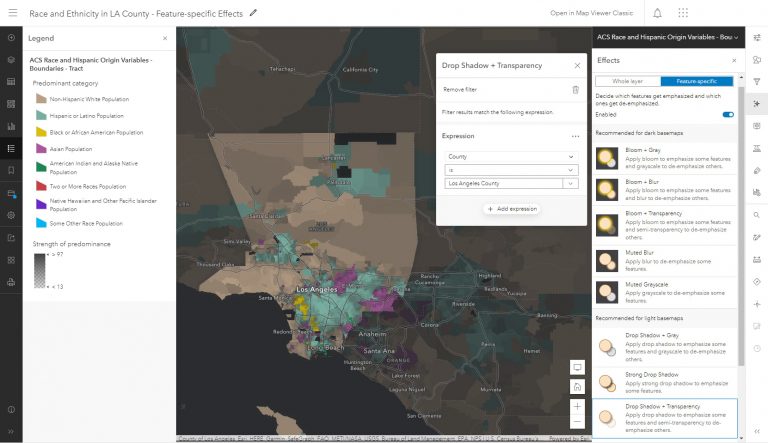Switch to the Whole layer tab
Screen dimensions: 768x443
628,81
